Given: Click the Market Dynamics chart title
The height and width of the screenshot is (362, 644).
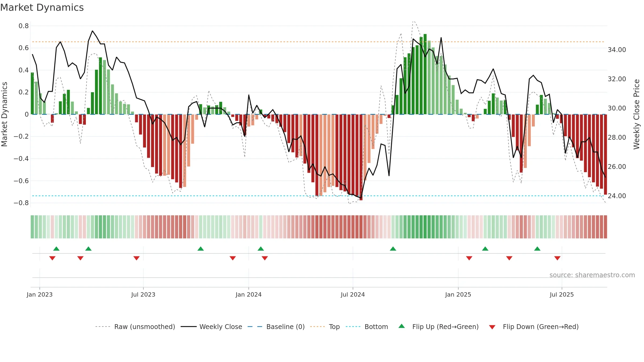Looking at the screenshot, I should pyautogui.click(x=42, y=8).
